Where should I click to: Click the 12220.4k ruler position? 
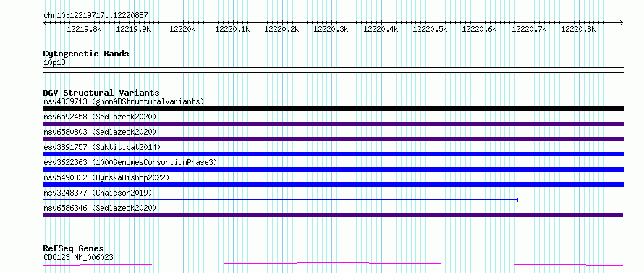tap(381, 29)
